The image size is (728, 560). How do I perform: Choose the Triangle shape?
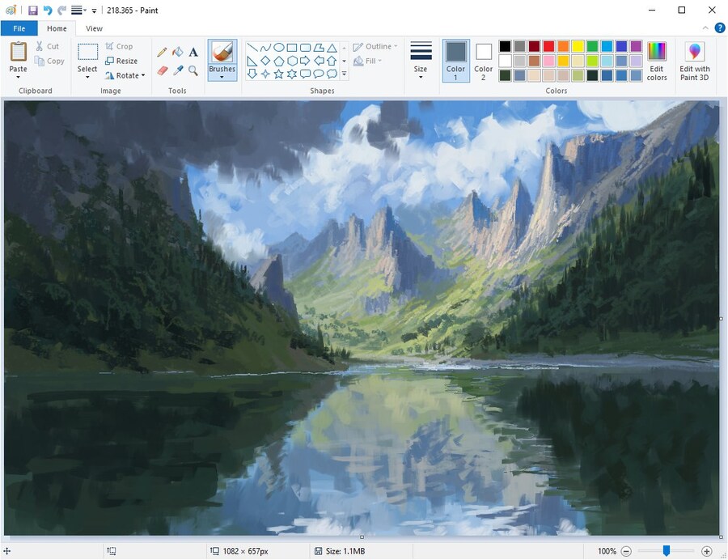[x=332, y=48]
